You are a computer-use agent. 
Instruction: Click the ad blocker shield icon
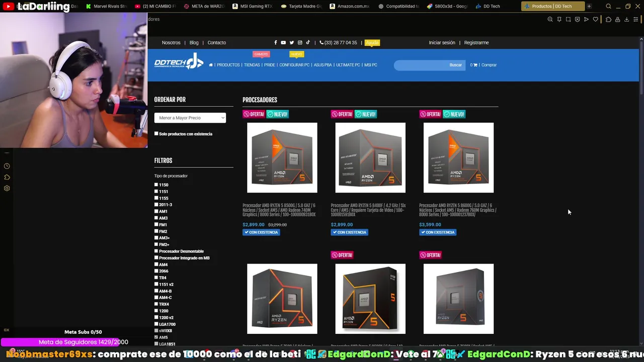(x=577, y=20)
